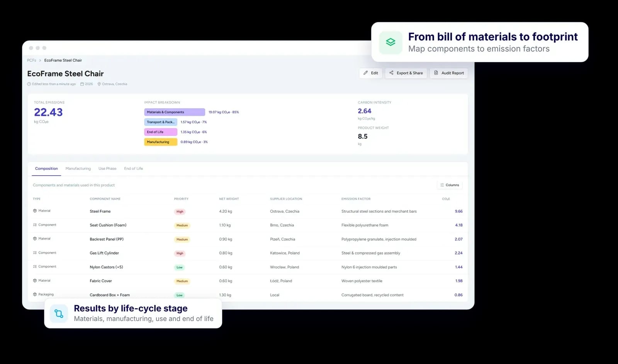Open the Audit Report
Image resolution: width=618 pixels, height=364 pixels.
449,73
